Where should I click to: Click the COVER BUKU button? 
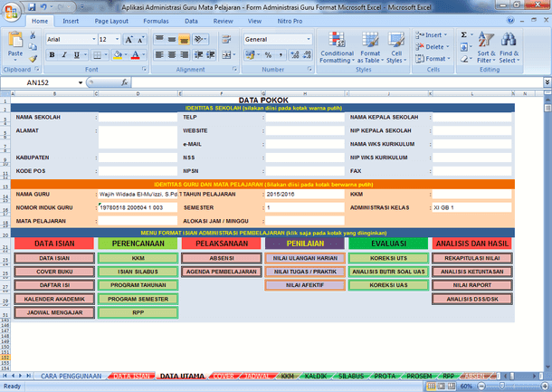pos(54,272)
